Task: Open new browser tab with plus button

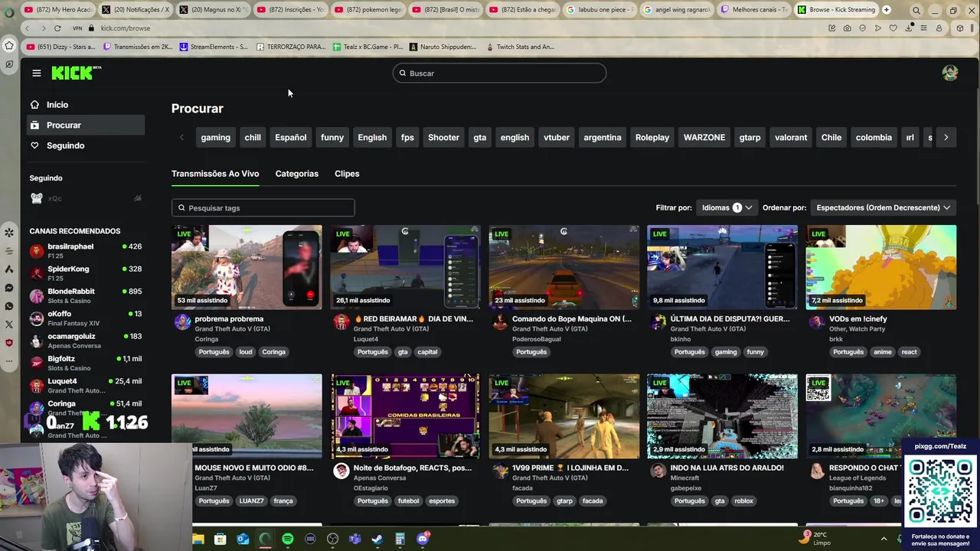Action: (887, 10)
